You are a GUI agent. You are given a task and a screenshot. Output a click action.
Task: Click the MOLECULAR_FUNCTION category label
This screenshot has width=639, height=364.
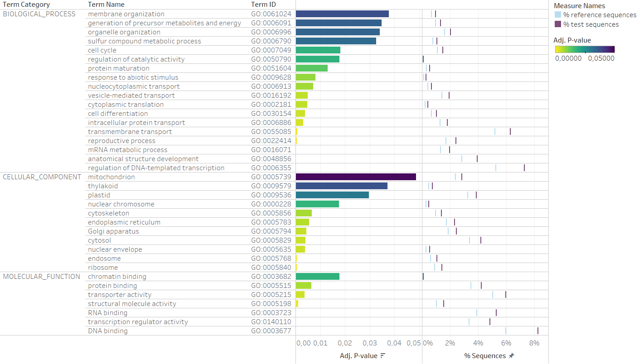click(41, 277)
